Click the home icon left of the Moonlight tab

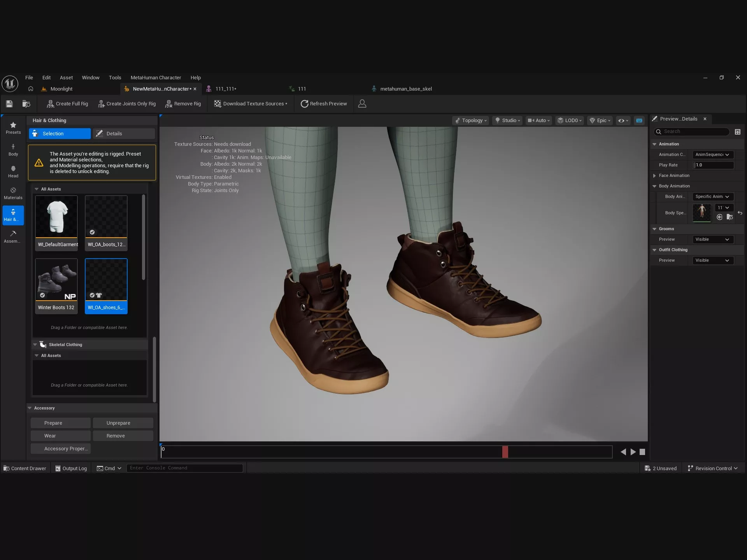coord(31,89)
